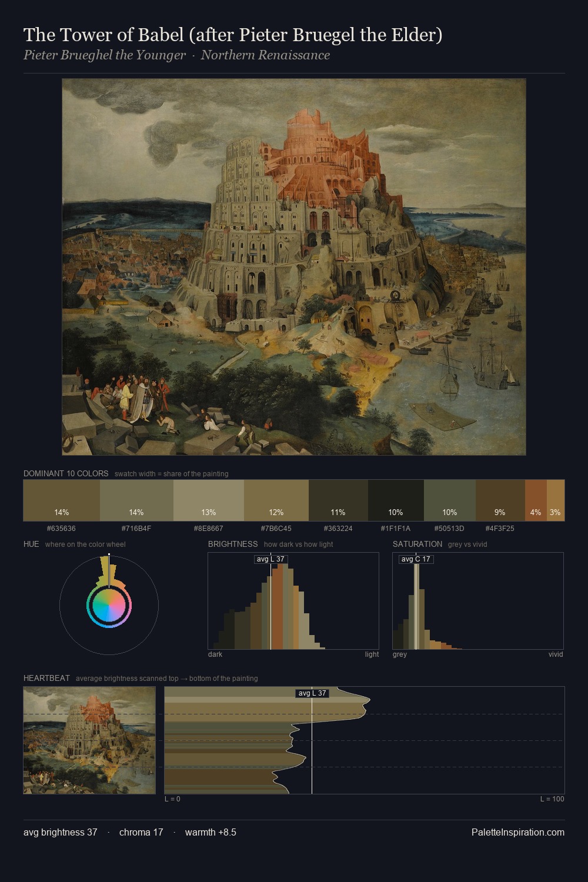Screen dimensions: 588x882
Task: Click the BRIGHTNESS section heading
Action: coord(233,544)
